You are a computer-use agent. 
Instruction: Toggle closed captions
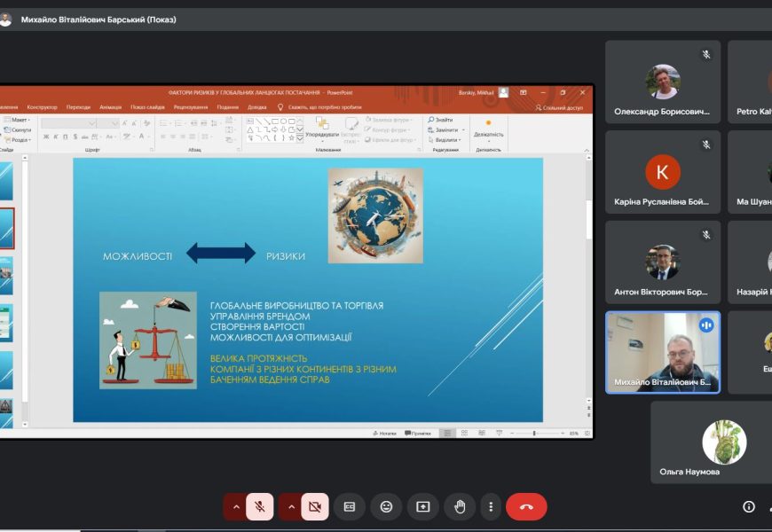click(350, 506)
